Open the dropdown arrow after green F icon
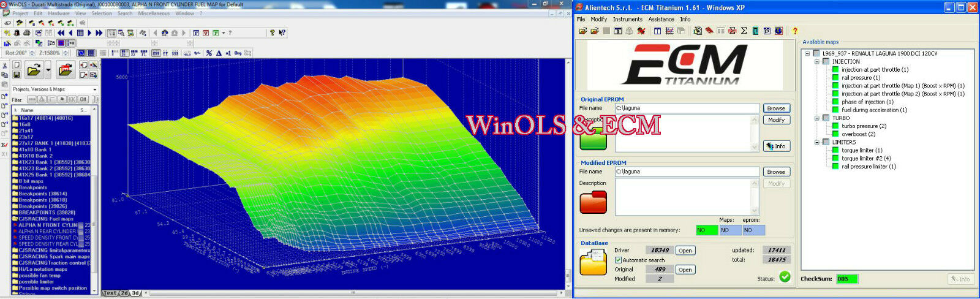Screen dimensions: 980x299 tap(224, 32)
